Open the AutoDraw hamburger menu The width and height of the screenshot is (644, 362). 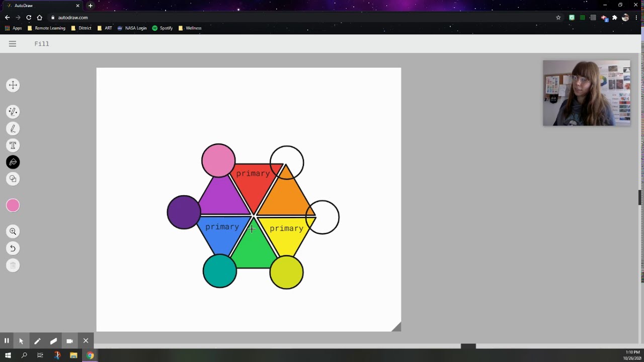point(13,44)
